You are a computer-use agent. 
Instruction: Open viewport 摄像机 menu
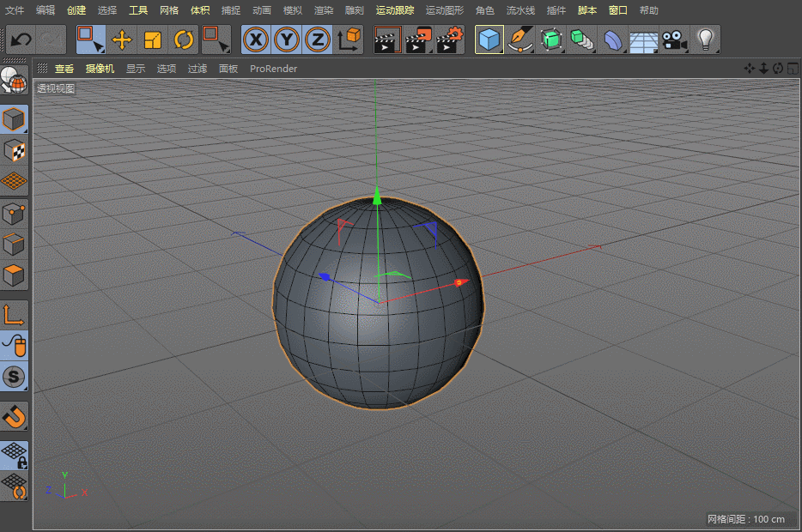pyautogui.click(x=100, y=69)
